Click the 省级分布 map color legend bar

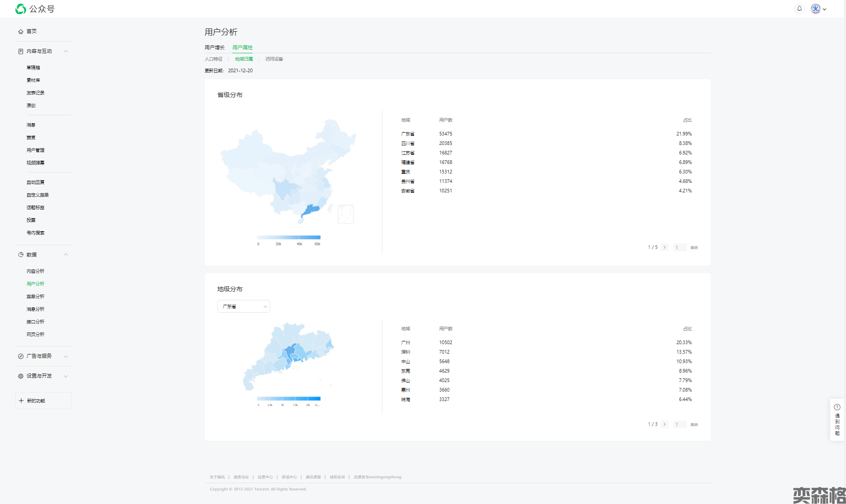[x=288, y=238]
